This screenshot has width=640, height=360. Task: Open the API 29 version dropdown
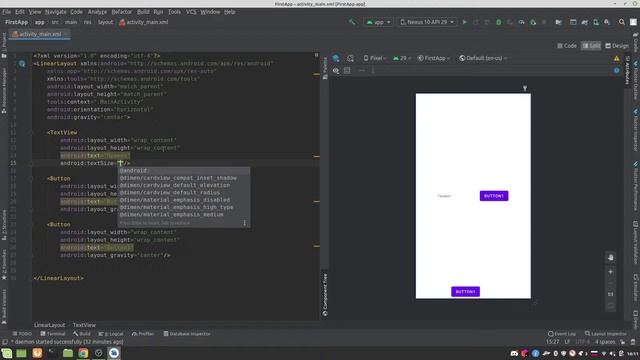(x=402, y=58)
